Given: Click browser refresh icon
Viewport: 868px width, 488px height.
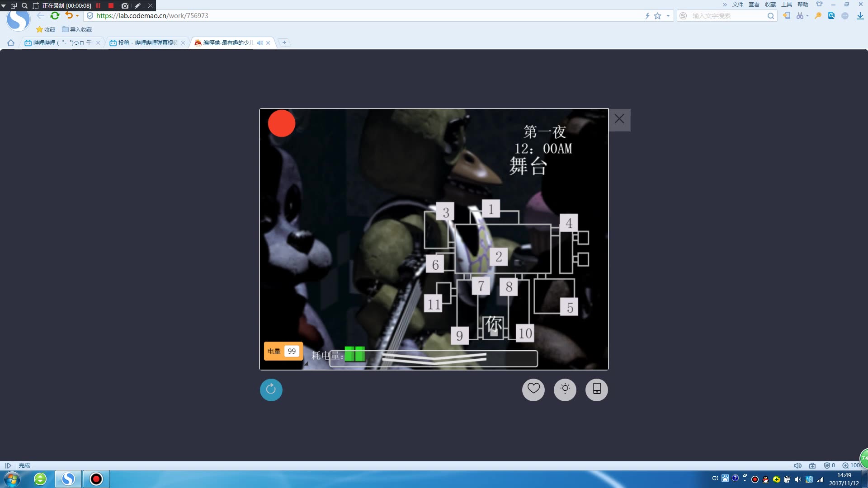Looking at the screenshot, I should point(55,16).
